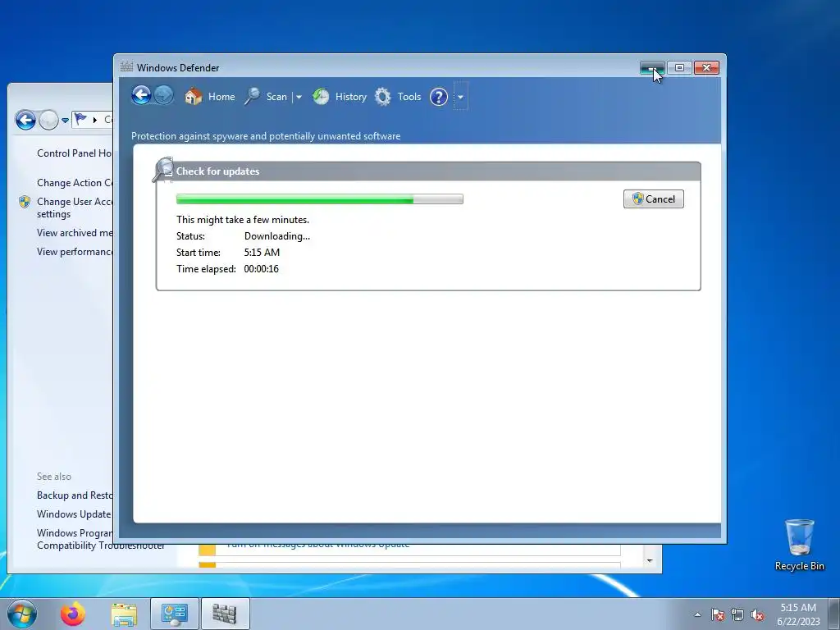Viewport: 840px width, 630px height.
Task: Open the Windows Start menu
Action: (x=22, y=614)
